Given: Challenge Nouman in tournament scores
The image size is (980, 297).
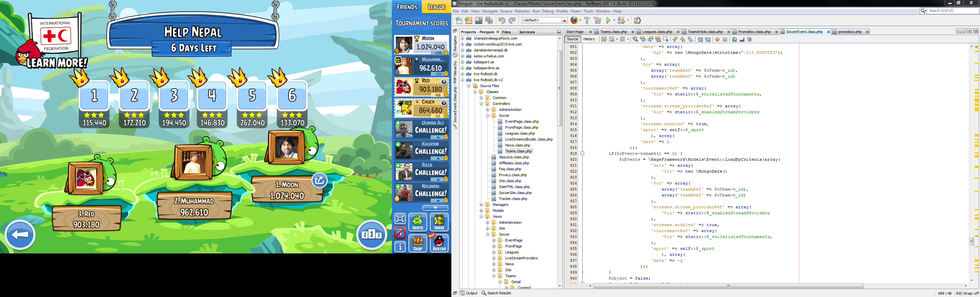Looking at the screenshot, I should pyautogui.click(x=422, y=193).
